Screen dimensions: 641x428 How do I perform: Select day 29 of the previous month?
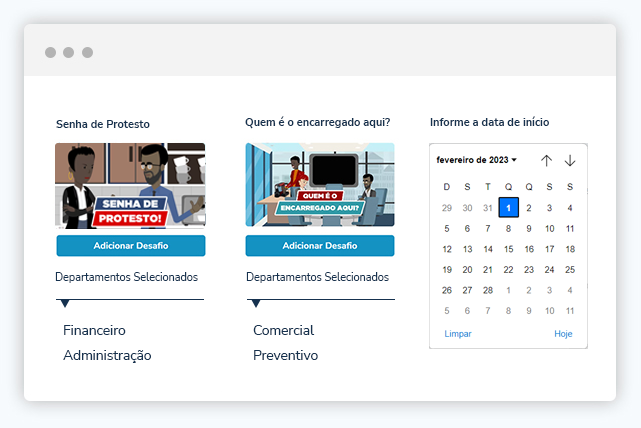pos(447,208)
